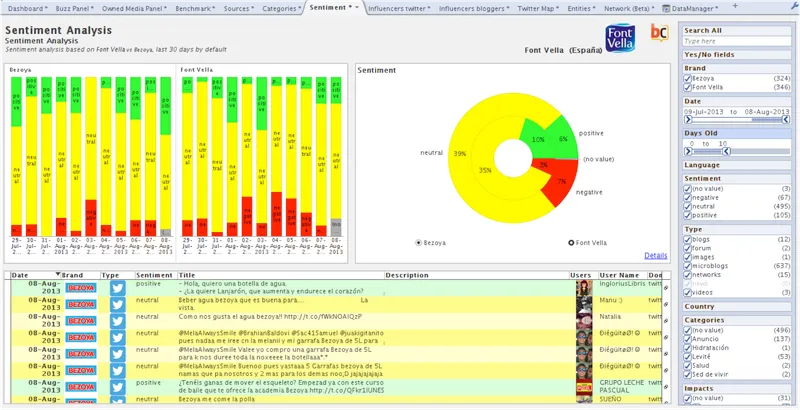Click Date range slider right handle
The height and width of the screenshot is (410, 800).
786,120
